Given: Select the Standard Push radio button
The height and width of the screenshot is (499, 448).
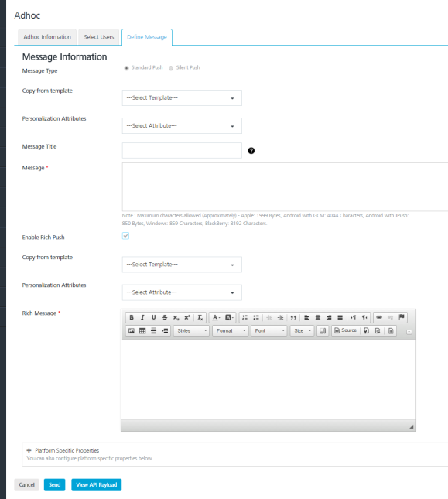Looking at the screenshot, I should [x=126, y=68].
